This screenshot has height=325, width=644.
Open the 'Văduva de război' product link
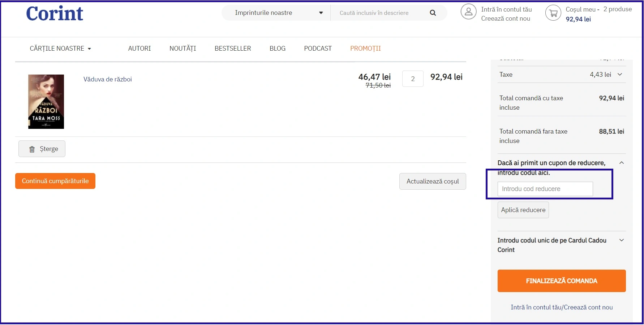(x=108, y=79)
